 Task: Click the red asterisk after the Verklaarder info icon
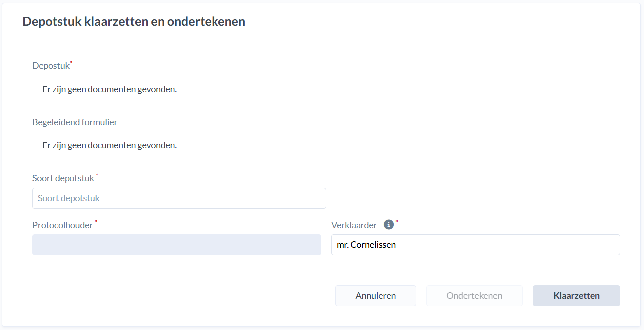click(397, 222)
